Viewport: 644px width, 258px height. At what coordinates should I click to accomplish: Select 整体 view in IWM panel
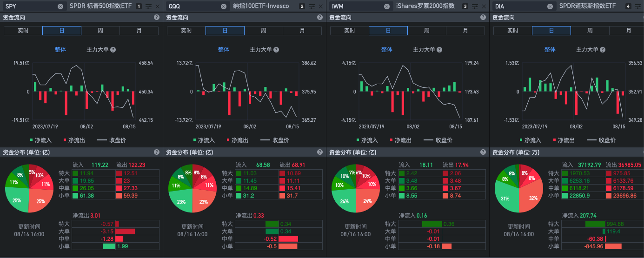387,50
